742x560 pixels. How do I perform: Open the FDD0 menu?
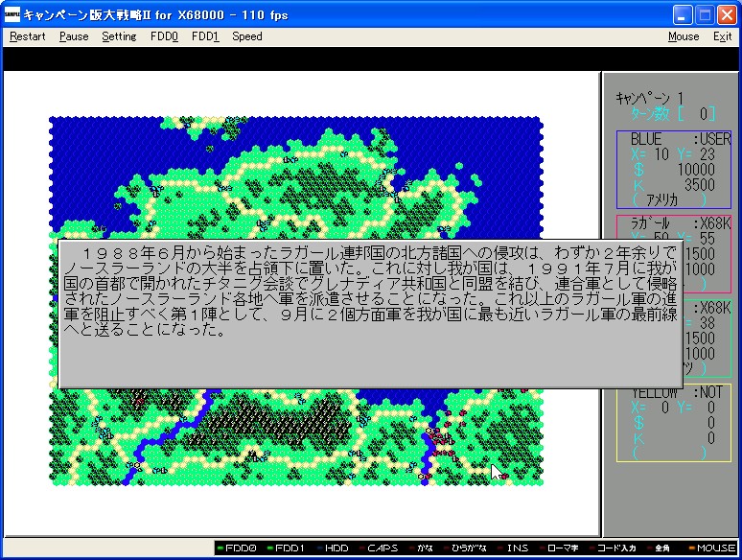pyautogui.click(x=164, y=36)
